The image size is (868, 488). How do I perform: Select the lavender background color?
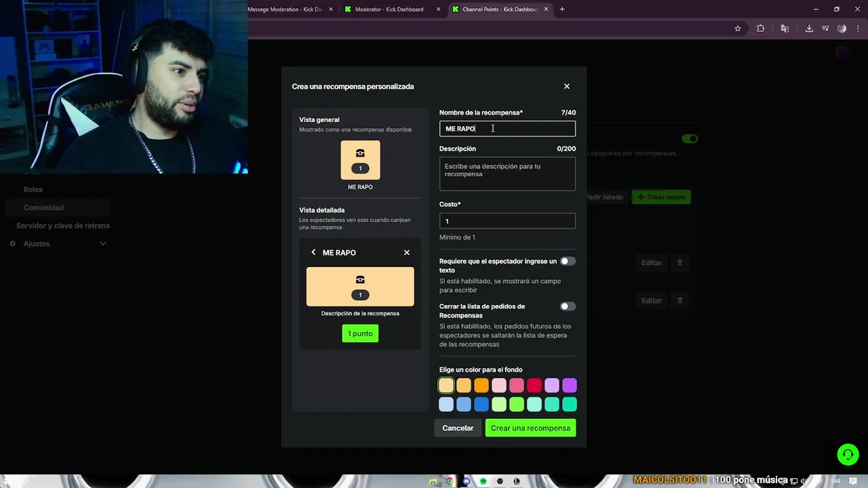tap(552, 386)
